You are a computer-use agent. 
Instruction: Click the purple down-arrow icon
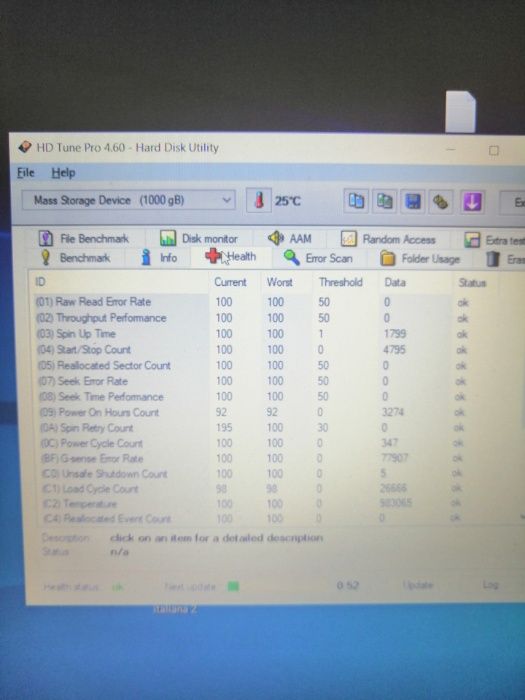tap(472, 202)
